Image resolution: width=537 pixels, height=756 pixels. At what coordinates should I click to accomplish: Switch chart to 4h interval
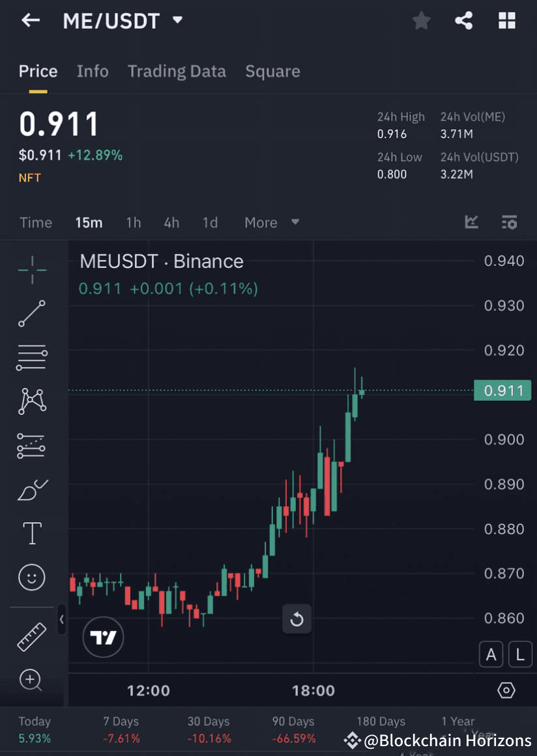point(171,223)
